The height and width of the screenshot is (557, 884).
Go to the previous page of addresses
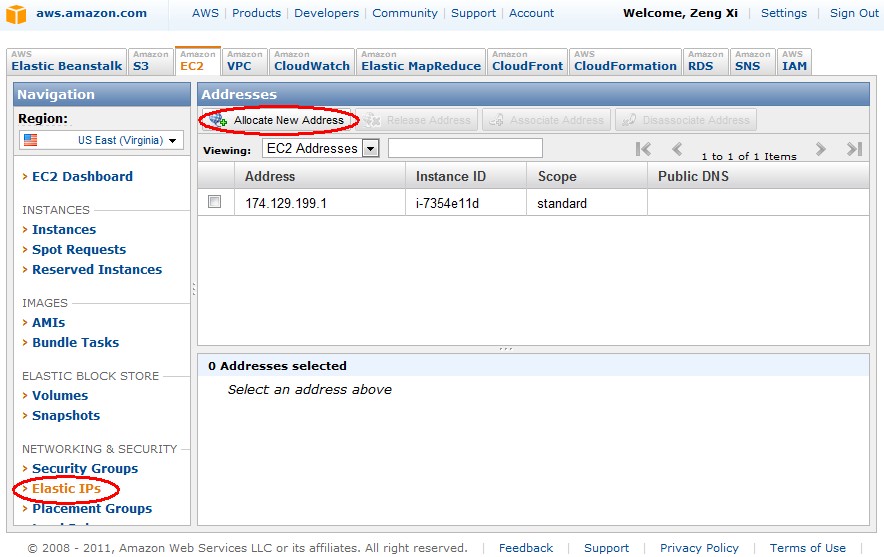(x=677, y=149)
